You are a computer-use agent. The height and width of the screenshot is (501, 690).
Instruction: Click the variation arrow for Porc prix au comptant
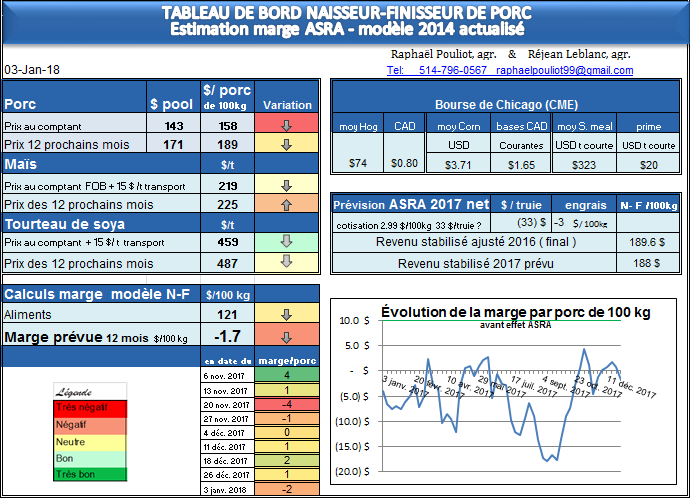coord(286,126)
